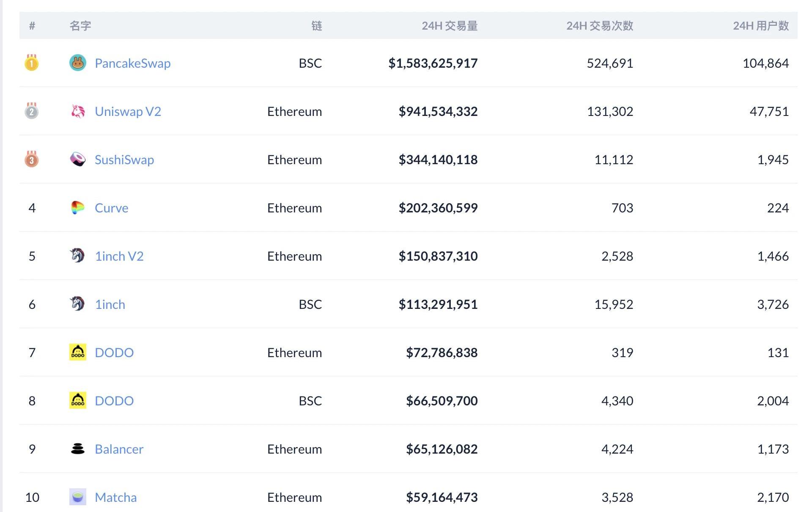Viewport: 812px width, 512px height.
Task: Open the SushiSwap link
Action: pyautogui.click(x=124, y=160)
